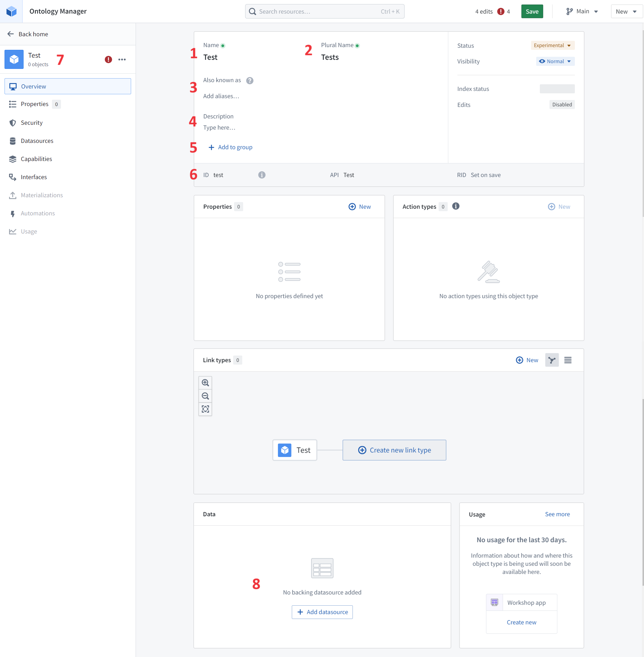Click the info icon next to ID test
Screen dimensions: 644x657
pos(262,175)
